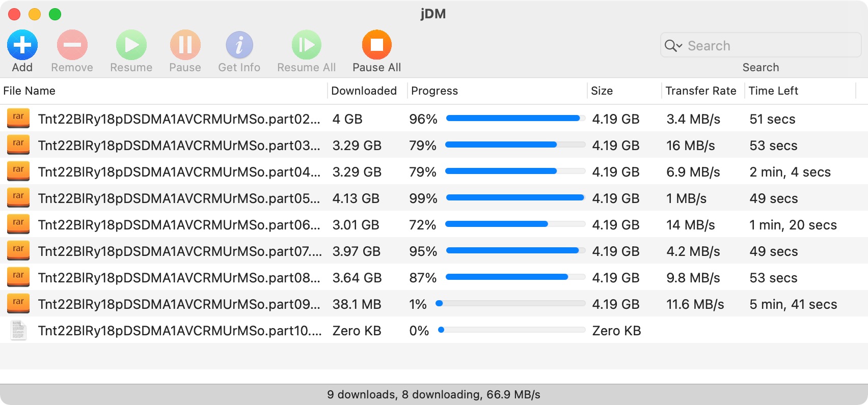Sort by File Name column header
This screenshot has width=868, height=405.
(x=30, y=91)
